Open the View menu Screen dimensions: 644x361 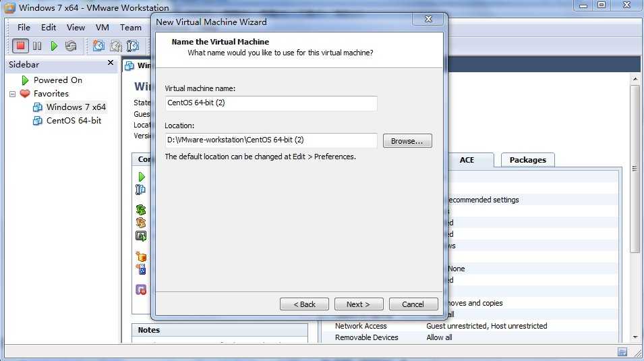[x=76, y=28]
